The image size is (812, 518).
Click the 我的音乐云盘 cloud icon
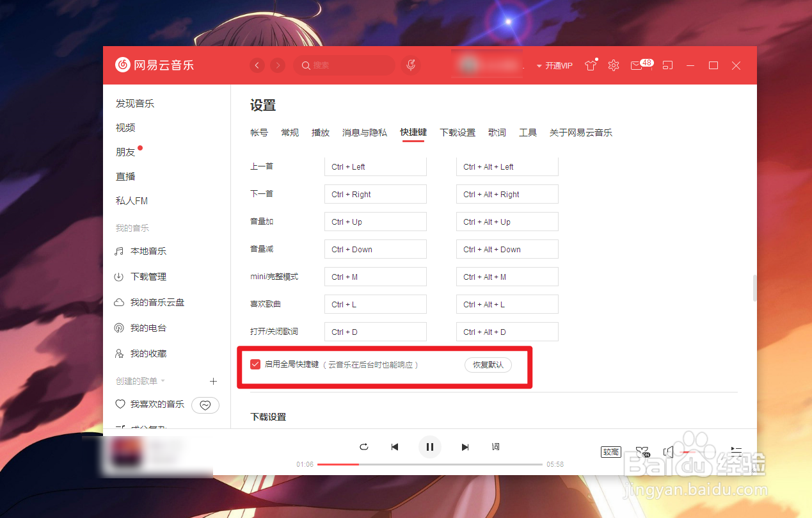coord(119,302)
